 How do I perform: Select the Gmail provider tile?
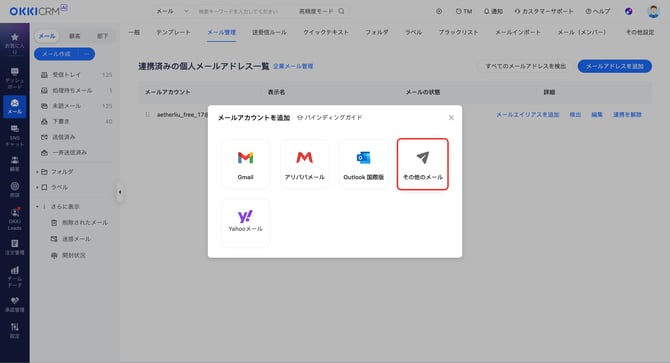245,164
